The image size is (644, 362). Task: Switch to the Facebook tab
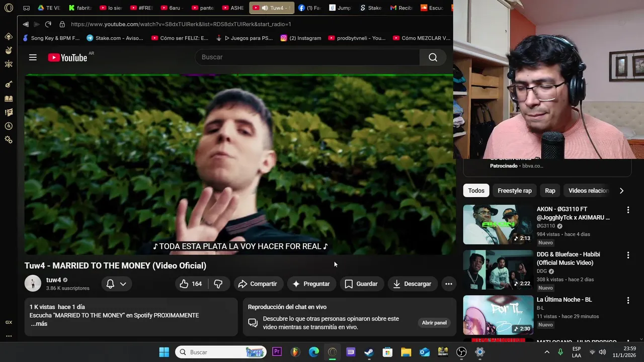pos(309,8)
